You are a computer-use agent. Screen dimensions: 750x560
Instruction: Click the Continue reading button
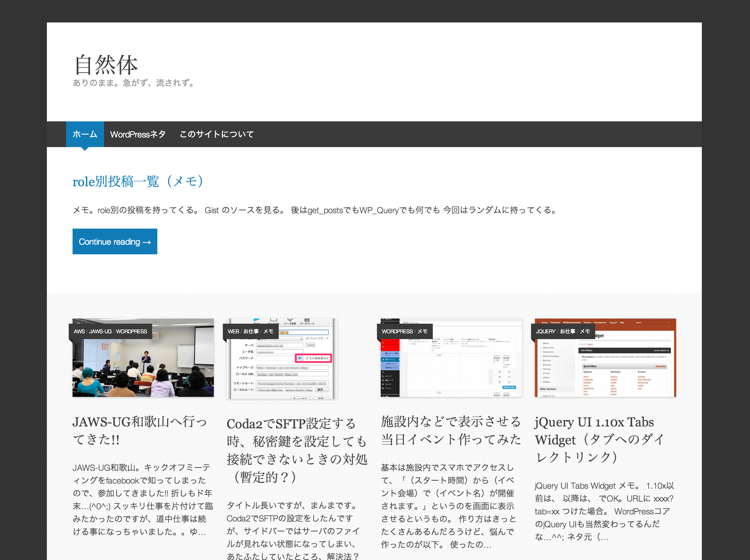[x=115, y=241]
